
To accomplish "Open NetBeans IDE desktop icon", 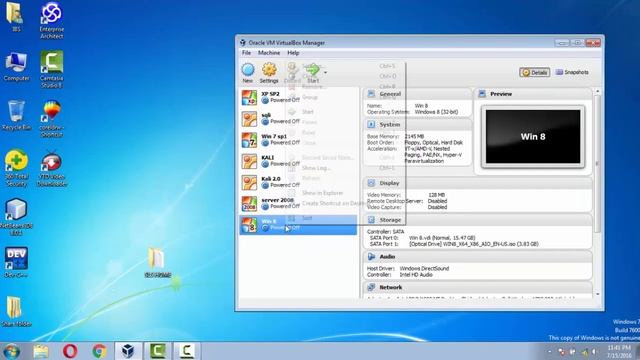I will point(16,217).
